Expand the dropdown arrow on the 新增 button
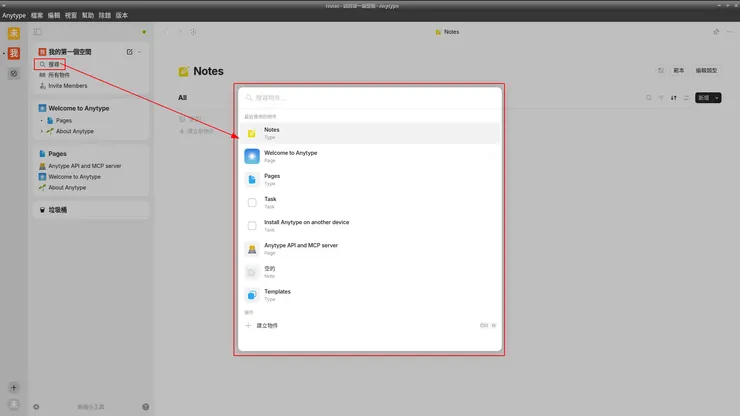Screen dimensions: 740x416 [717, 98]
